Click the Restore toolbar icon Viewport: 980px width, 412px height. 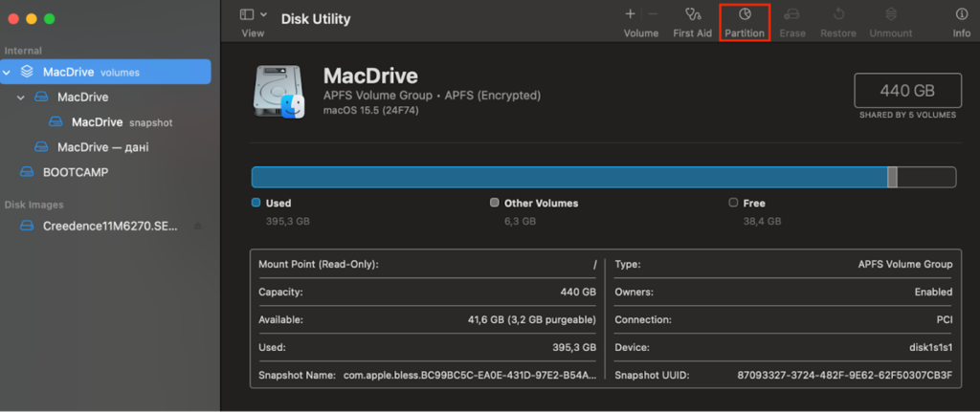[838, 13]
